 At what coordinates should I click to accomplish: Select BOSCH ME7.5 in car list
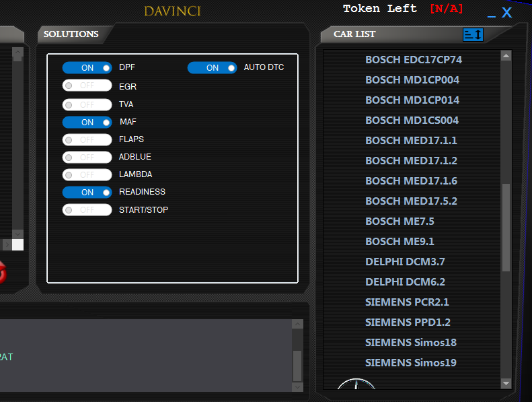(400, 222)
